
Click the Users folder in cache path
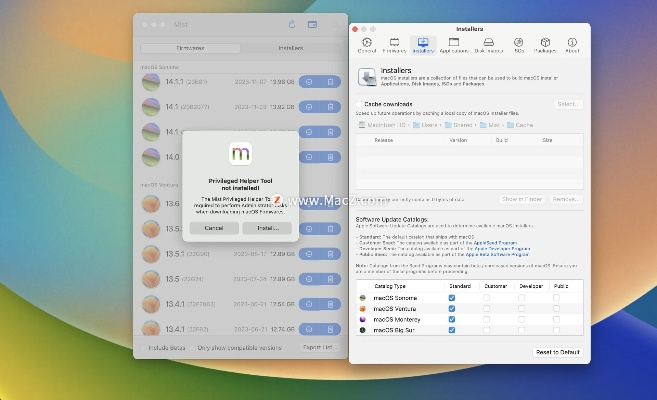[x=425, y=125]
